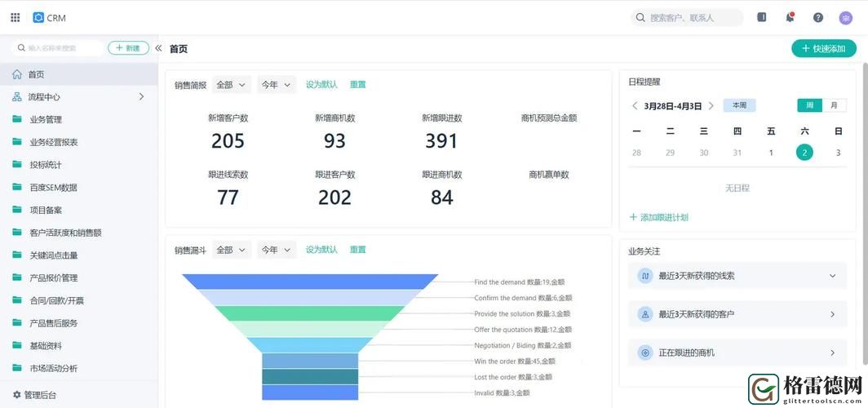This screenshot has height=408, width=868.
Task: Click 重置 in 销售简报
Action: click(357, 85)
